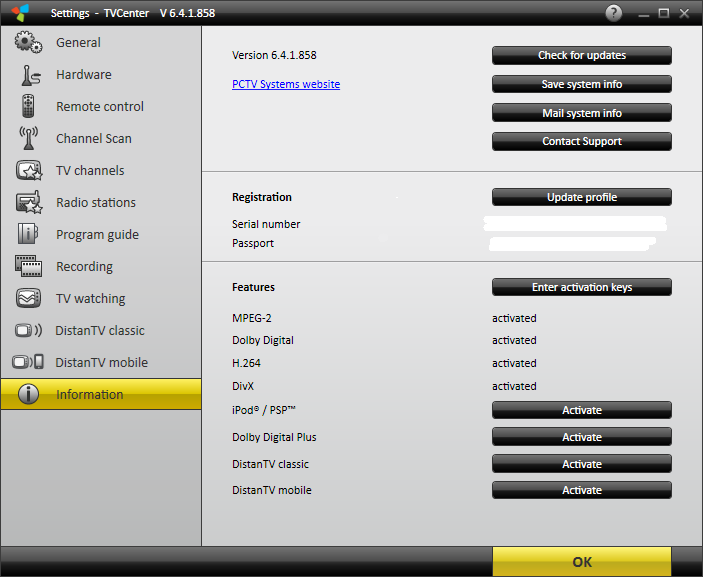The width and height of the screenshot is (703, 577).
Task: Open the PCTV Systems website link
Action: pyautogui.click(x=286, y=84)
